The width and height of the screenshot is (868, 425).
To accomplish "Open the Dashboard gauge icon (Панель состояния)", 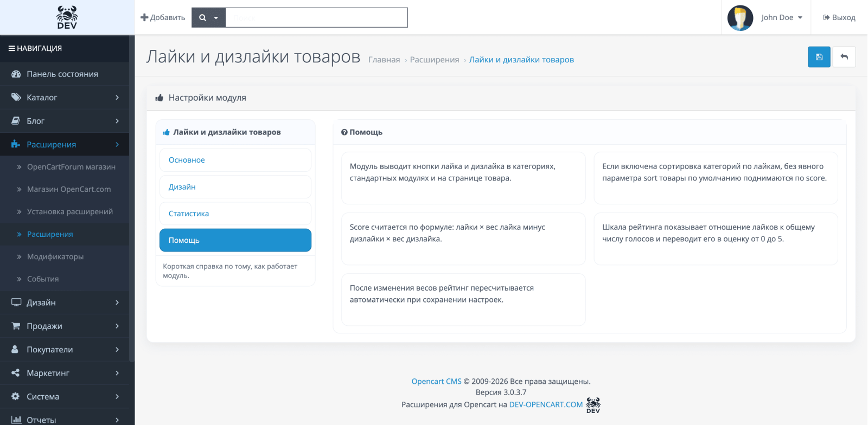I will pos(16,74).
